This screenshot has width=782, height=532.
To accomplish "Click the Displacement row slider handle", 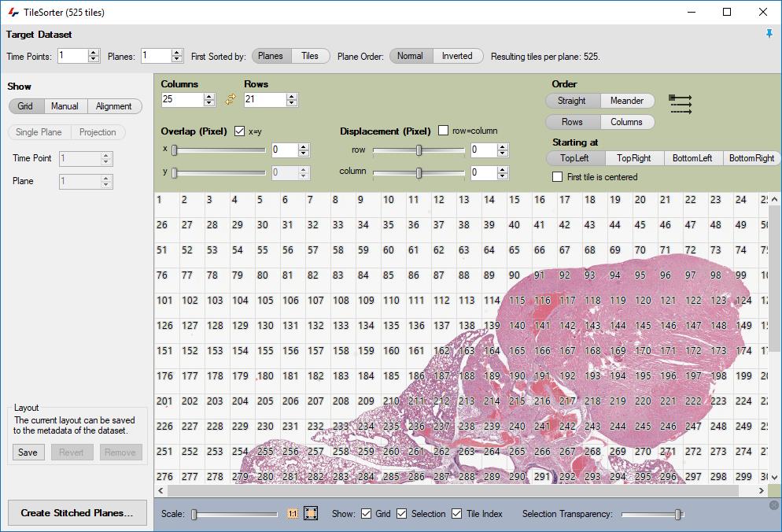I will pos(419,150).
